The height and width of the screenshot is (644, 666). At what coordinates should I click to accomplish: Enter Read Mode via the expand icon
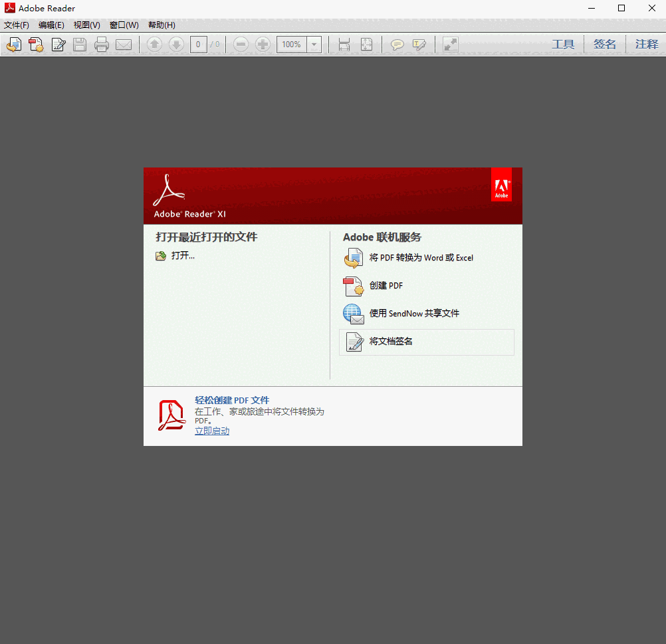pos(450,45)
